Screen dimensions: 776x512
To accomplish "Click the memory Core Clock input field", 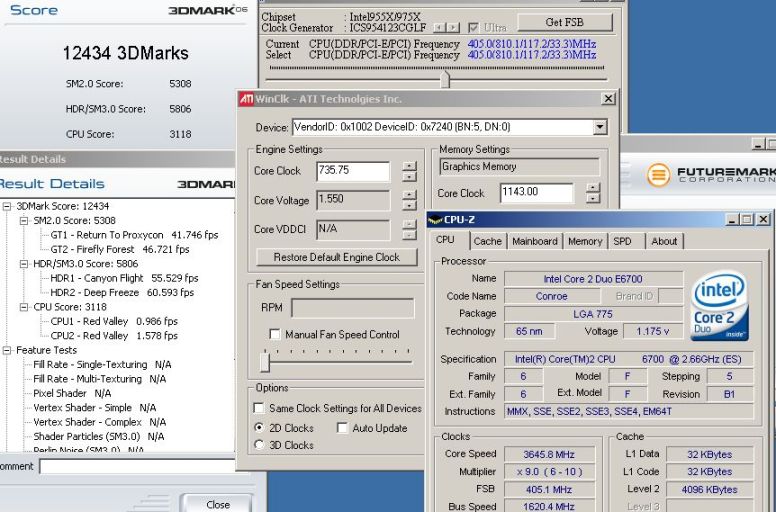I will click(536, 192).
